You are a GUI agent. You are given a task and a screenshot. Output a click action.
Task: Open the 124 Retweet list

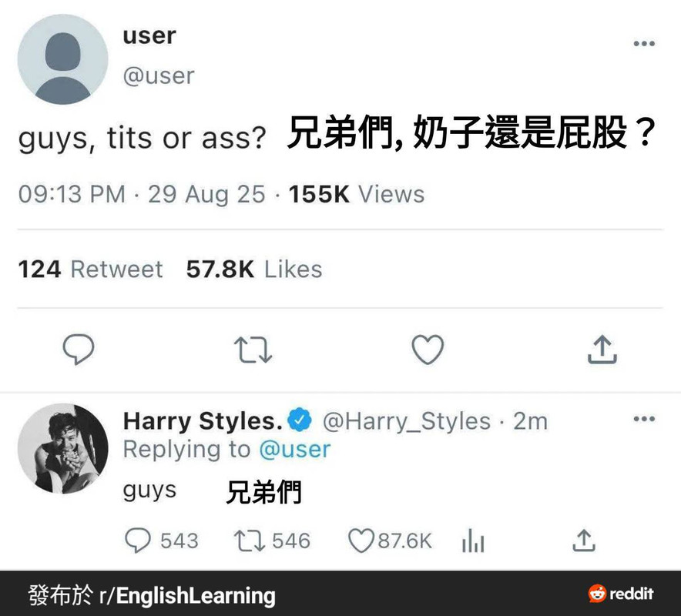click(x=90, y=269)
